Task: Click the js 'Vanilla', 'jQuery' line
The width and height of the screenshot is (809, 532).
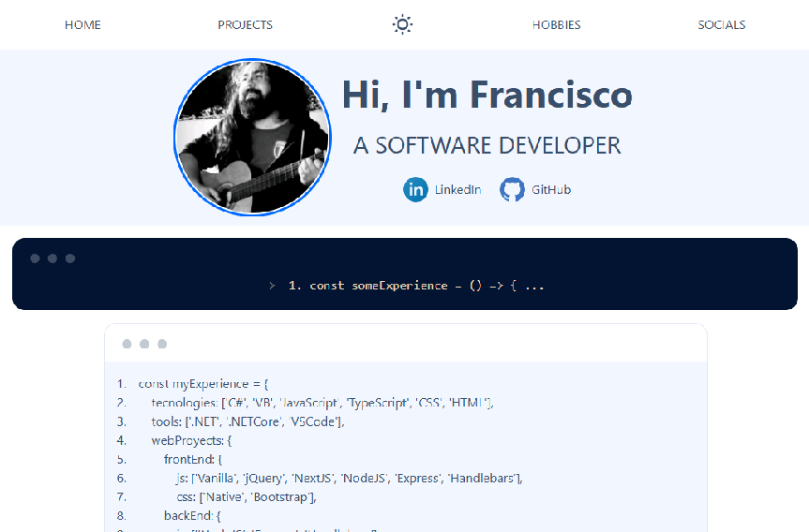Action: point(350,479)
